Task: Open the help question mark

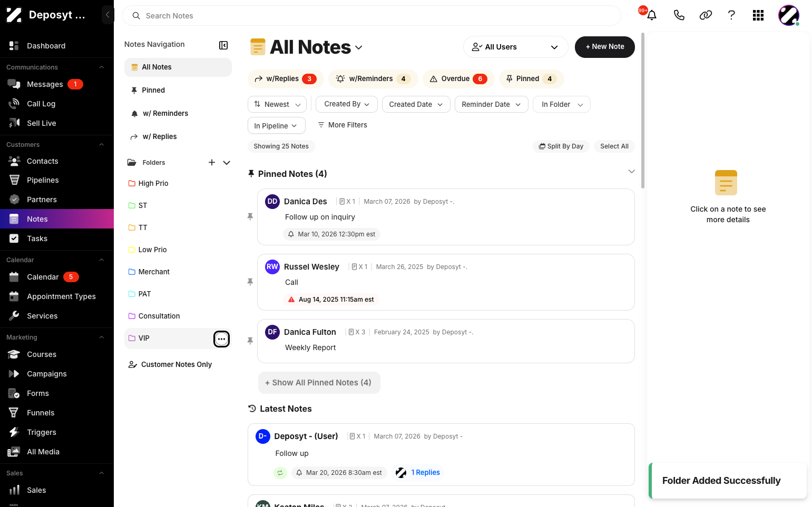Action: (x=731, y=15)
